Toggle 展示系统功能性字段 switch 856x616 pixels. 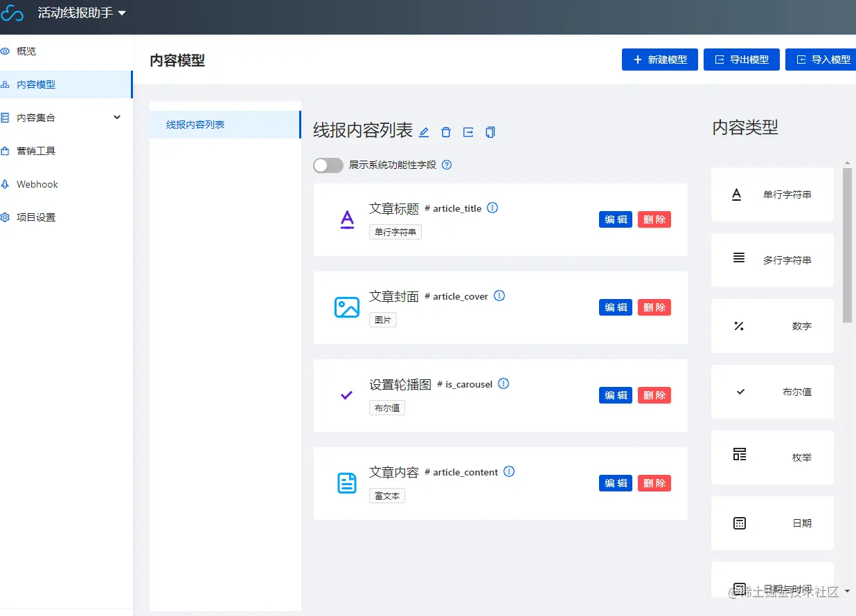(x=328, y=165)
